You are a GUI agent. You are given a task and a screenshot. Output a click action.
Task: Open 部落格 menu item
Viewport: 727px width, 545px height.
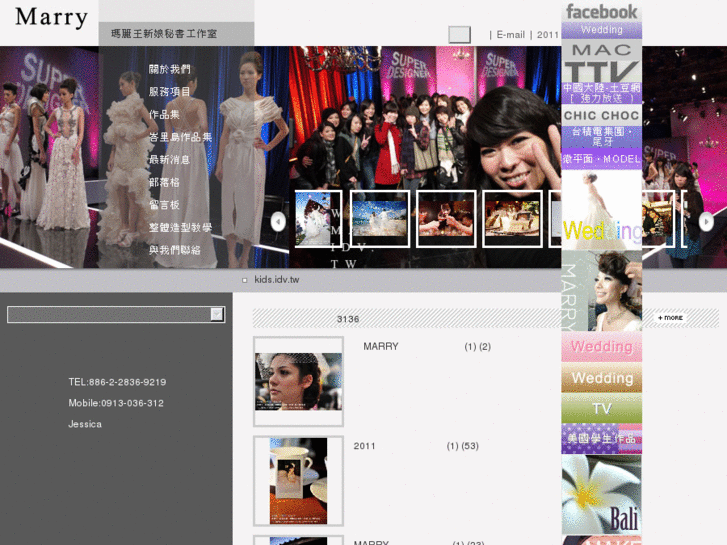(x=164, y=182)
